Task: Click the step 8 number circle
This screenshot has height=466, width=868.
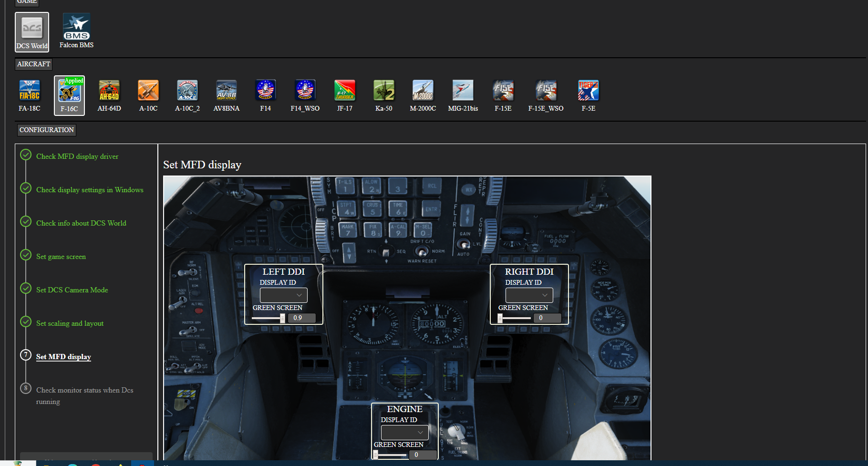Action: [x=26, y=388]
